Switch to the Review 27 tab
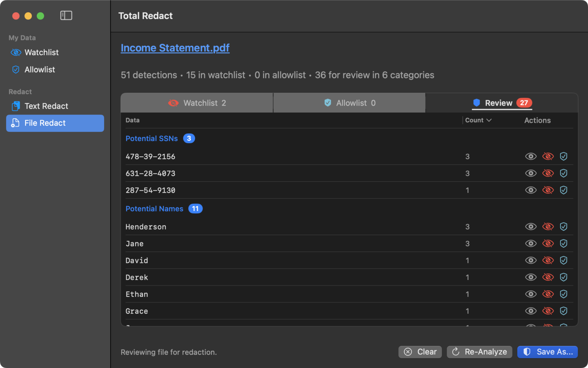This screenshot has width=588, height=368. pos(502,103)
